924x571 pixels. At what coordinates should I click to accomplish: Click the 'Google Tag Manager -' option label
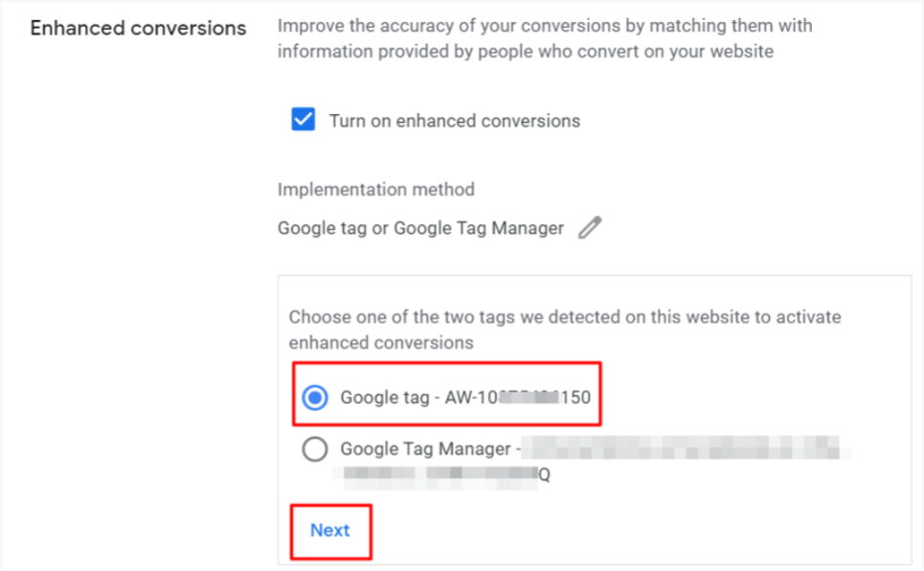click(430, 449)
